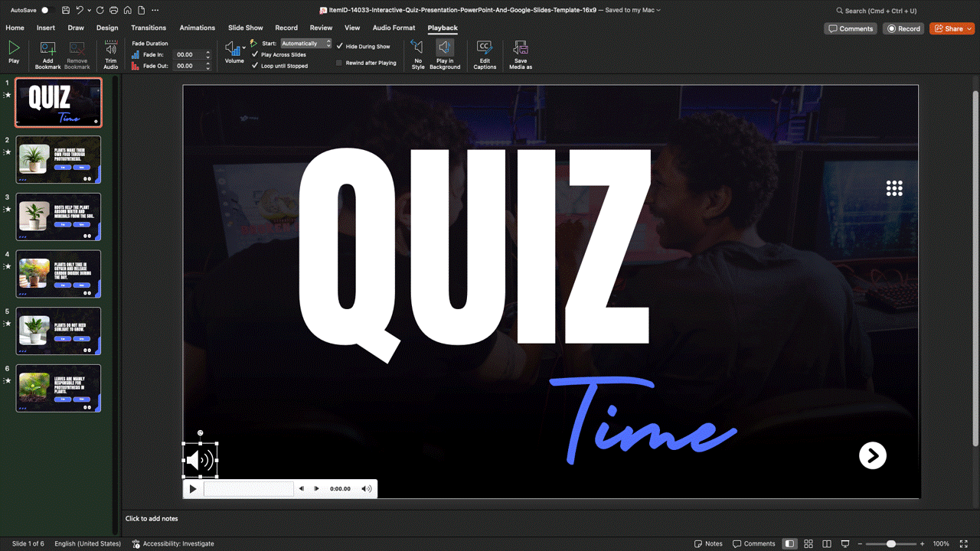980x551 pixels.
Task: Skip forward in the audio player bar
Action: pyautogui.click(x=316, y=489)
